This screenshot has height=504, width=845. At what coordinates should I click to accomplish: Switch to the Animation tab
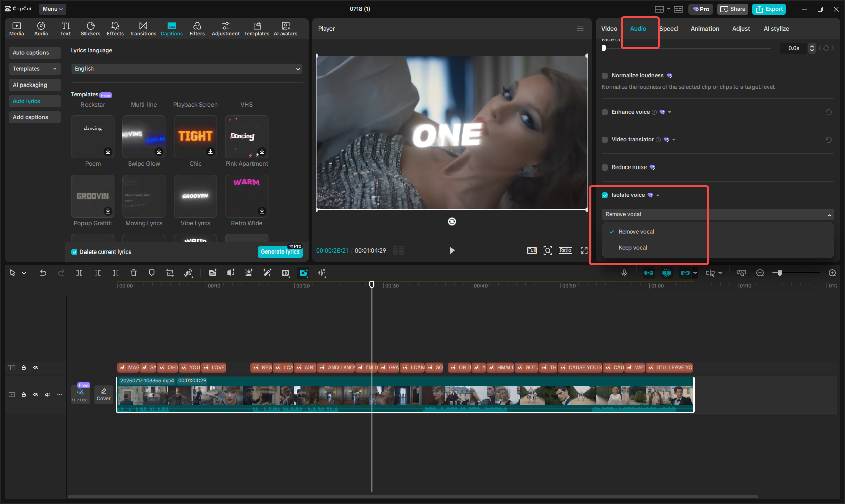704,29
